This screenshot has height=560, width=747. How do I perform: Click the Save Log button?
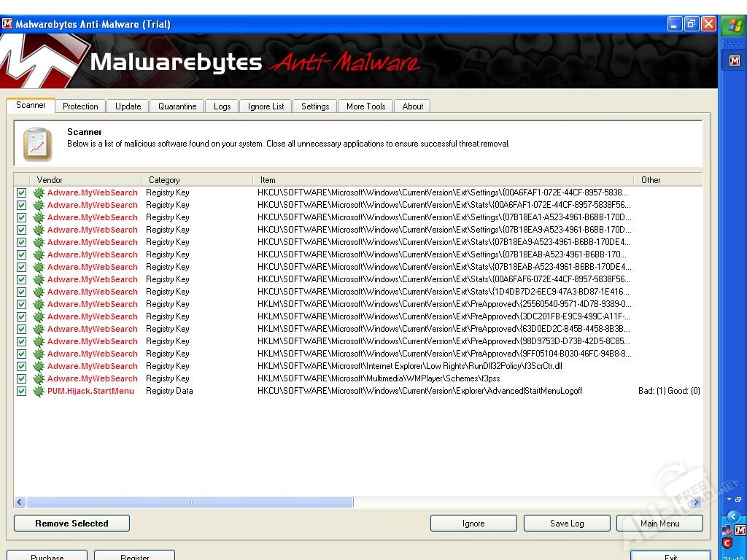567,524
